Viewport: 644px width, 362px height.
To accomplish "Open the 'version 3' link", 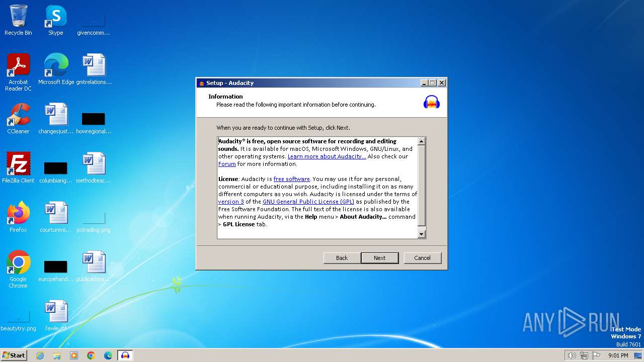I will click(x=231, y=202).
